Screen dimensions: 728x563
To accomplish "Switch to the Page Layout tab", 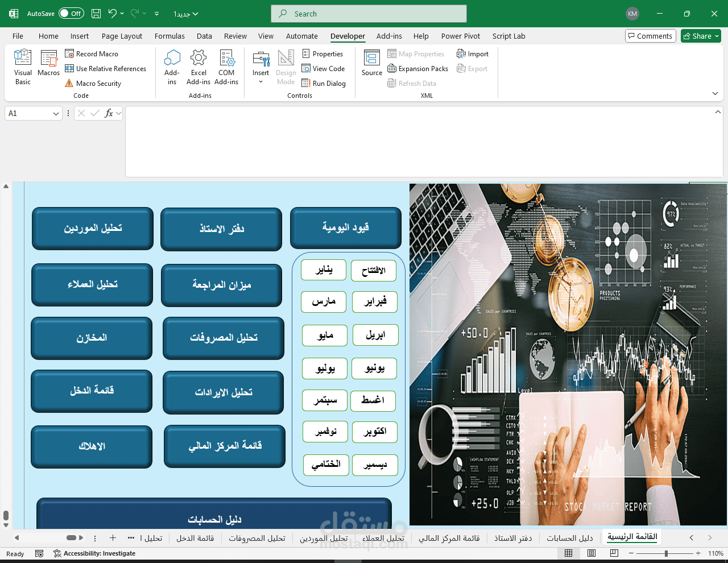I will pos(122,36).
